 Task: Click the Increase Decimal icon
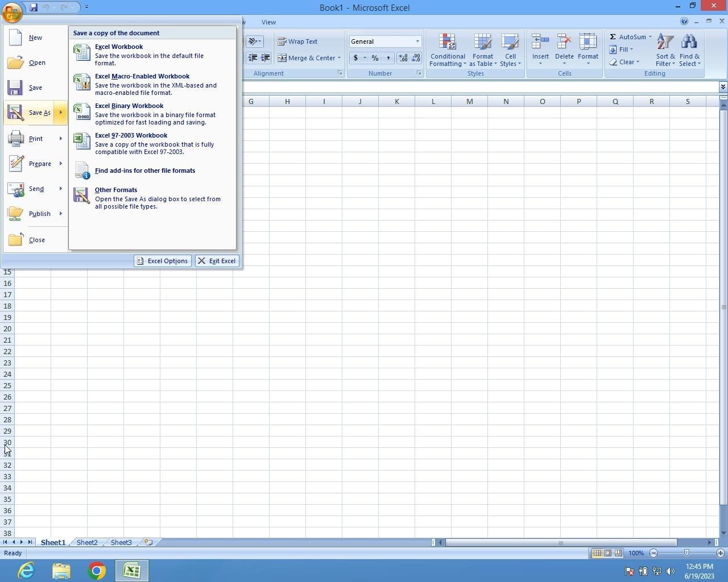403,58
